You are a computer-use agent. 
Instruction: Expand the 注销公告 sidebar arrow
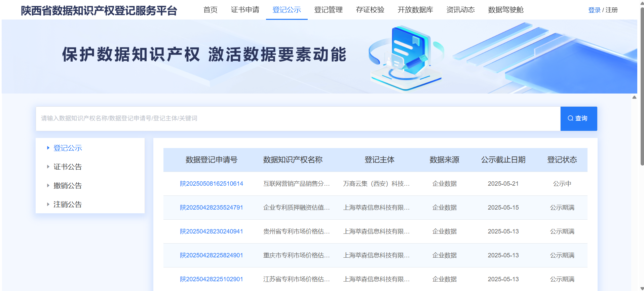click(x=48, y=204)
